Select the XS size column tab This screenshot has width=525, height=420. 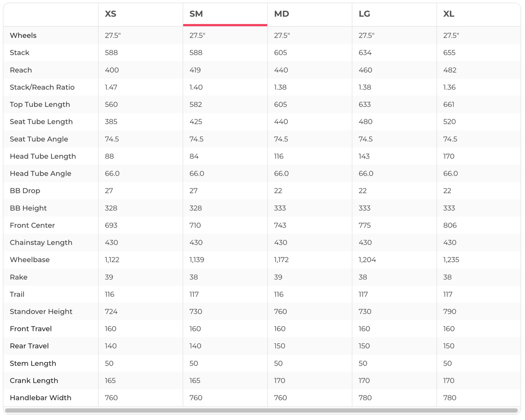click(x=111, y=14)
